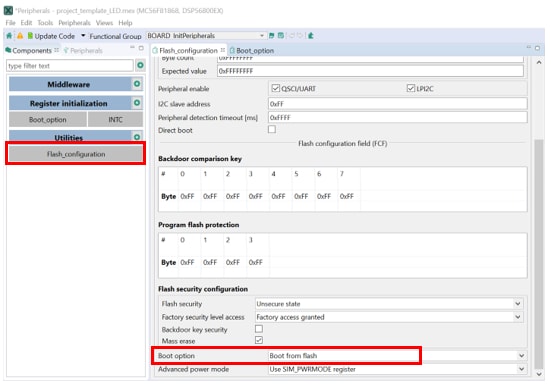Click the type filter text field
551x386 pixels.
coord(70,66)
